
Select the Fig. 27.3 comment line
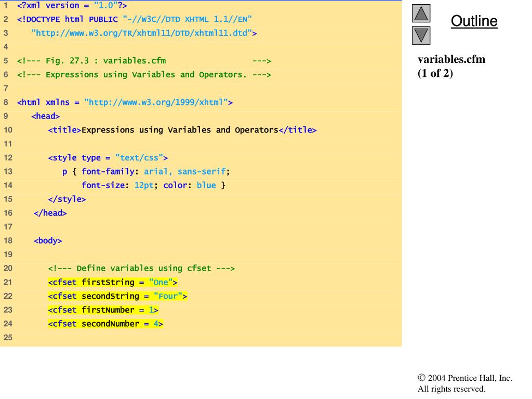click(x=144, y=61)
